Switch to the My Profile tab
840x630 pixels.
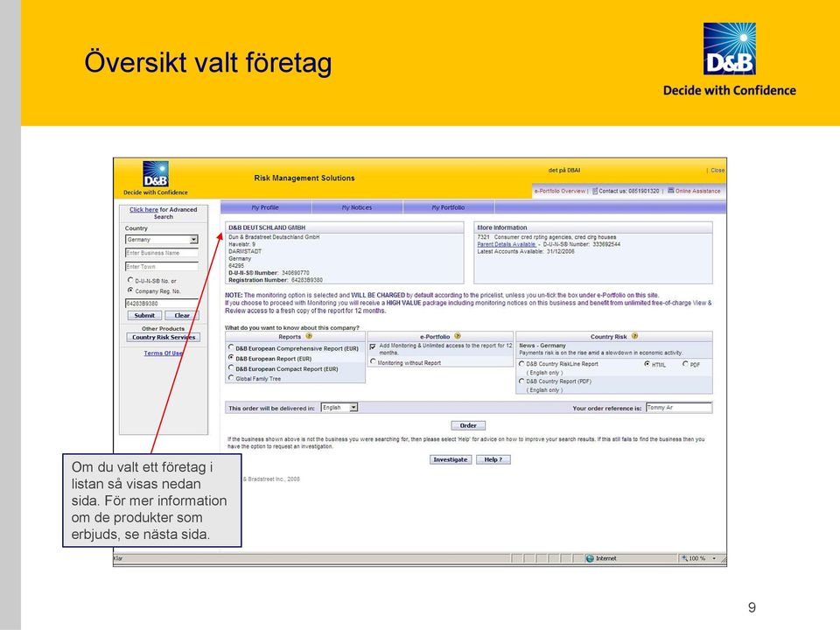(x=266, y=207)
